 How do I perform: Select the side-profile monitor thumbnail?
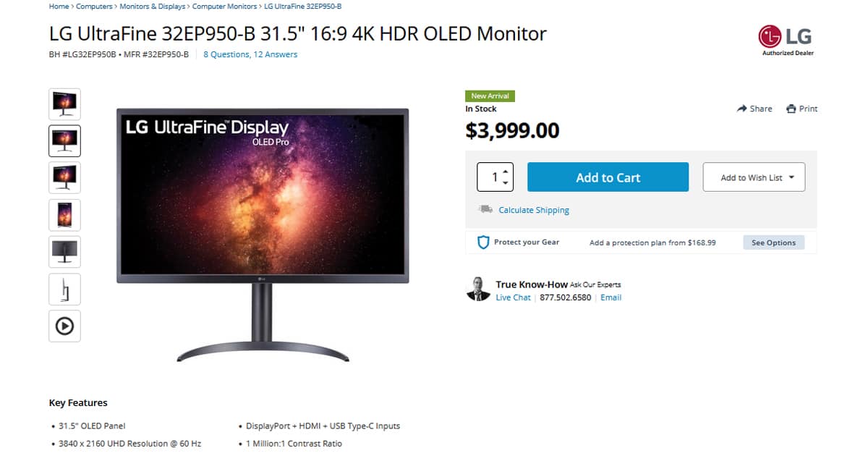click(64, 289)
